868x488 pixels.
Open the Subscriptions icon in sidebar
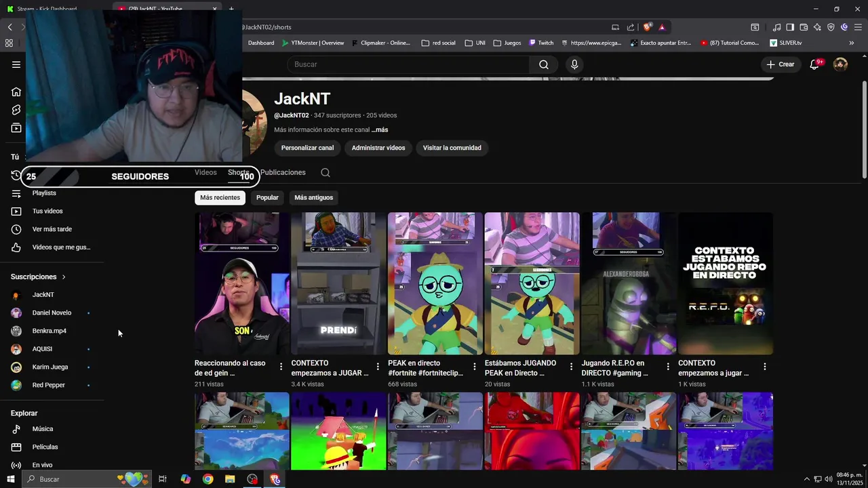tap(16, 128)
